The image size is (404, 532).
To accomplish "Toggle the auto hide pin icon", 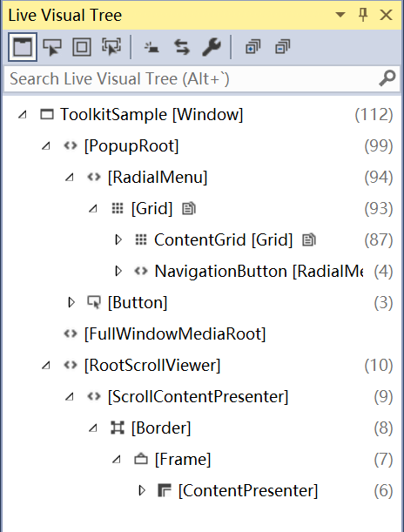I will 363,15.
